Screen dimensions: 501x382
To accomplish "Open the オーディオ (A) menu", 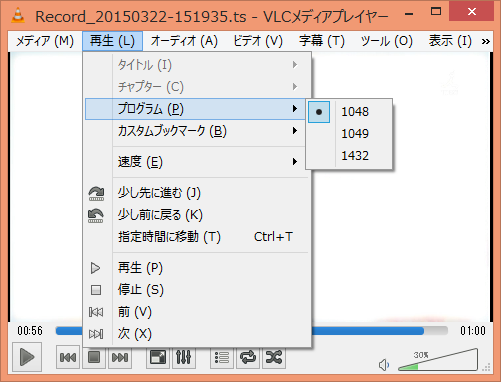I will point(184,41).
